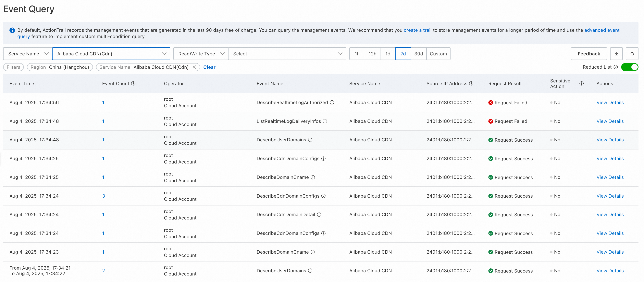Click info icon beside DescribeRealtimeLogAuthorized
The width and height of the screenshot is (644, 282).
tap(332, 102)
